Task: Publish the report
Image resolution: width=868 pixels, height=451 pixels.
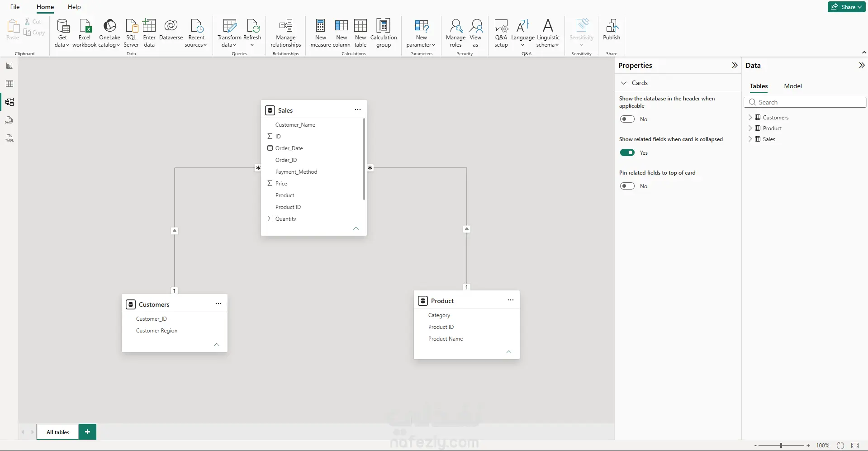Action: [x=612, y=30]
